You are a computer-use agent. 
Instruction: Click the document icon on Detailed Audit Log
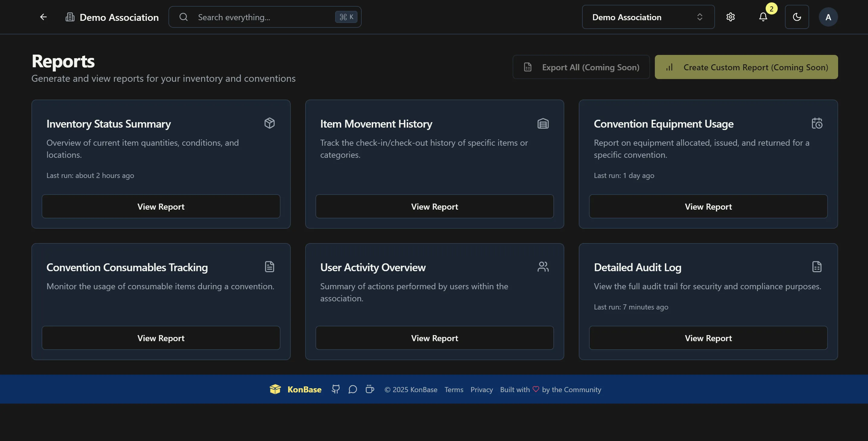817,267
